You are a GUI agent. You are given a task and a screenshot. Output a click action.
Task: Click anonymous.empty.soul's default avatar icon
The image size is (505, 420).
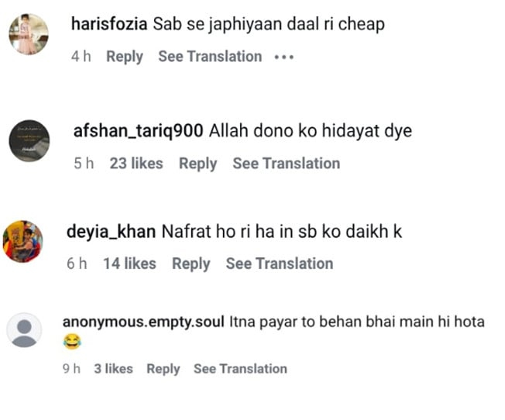24,332
